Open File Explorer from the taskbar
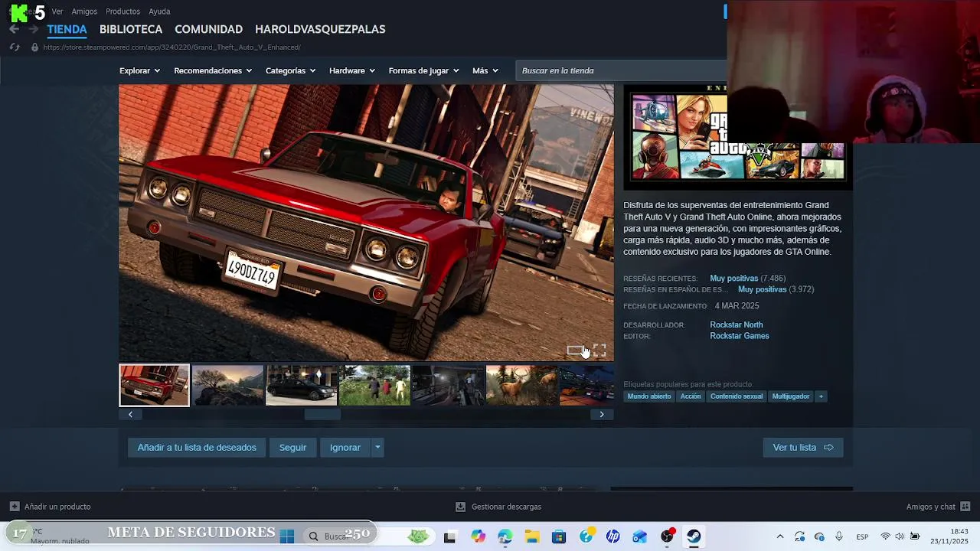980x551 pixels. pyautogui.click(x=531, y=537)
